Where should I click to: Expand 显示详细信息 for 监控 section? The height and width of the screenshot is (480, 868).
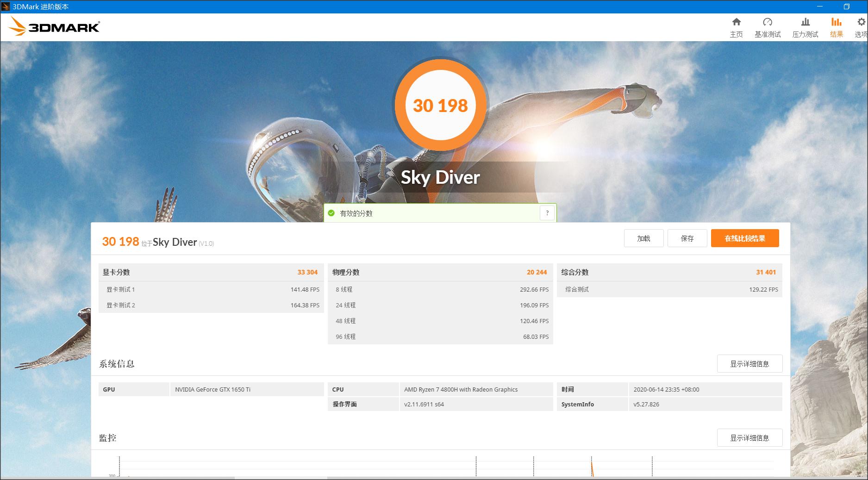point(749,438)
